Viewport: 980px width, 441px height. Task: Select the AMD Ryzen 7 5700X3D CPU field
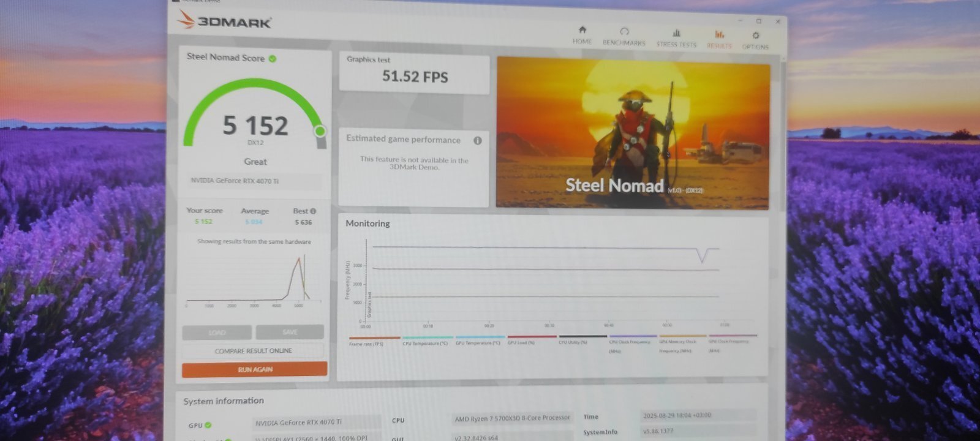tap(513, 418)
